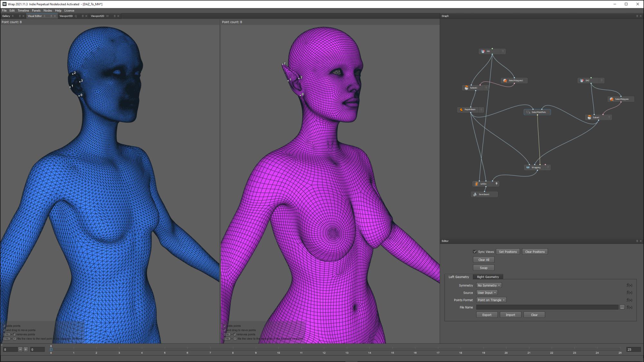Select the Subset1 node icon

click(x=466, y=88)
